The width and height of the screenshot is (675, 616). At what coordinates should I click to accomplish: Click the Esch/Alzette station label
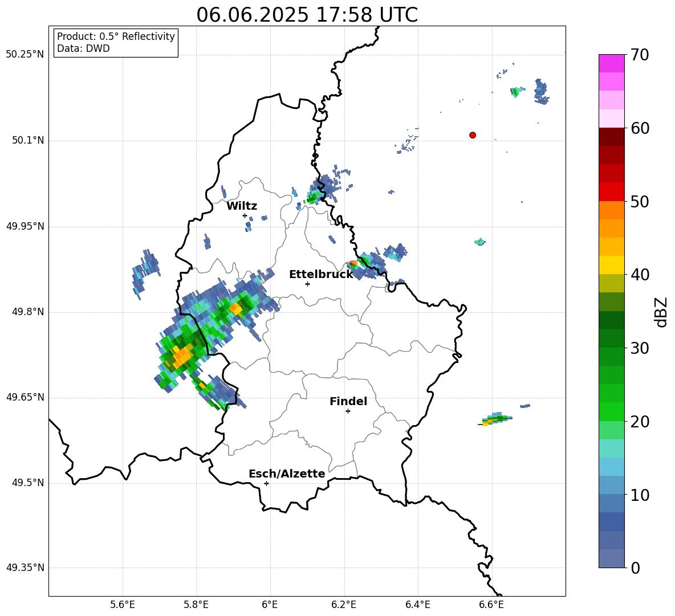pos(287,474)
